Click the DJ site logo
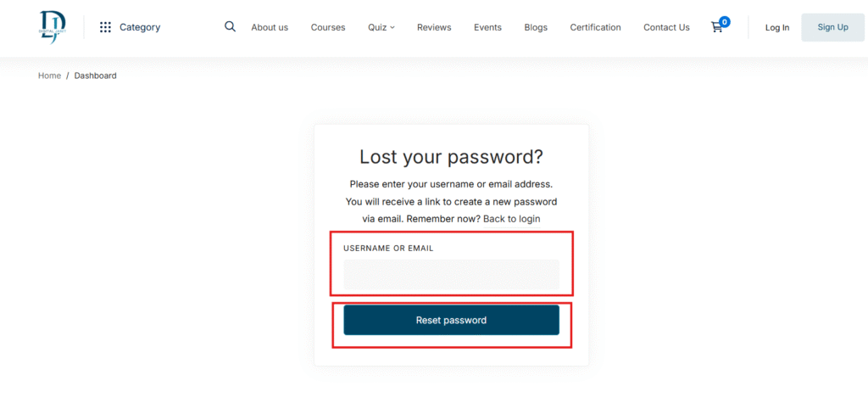This screenshot has width=868, height=403. [51, 27]
